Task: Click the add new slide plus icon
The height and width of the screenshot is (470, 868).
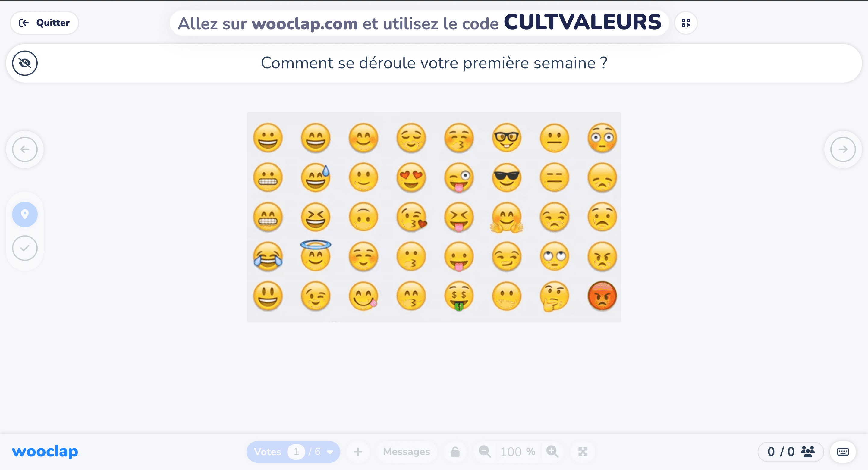Action: (x=358, y=452)
